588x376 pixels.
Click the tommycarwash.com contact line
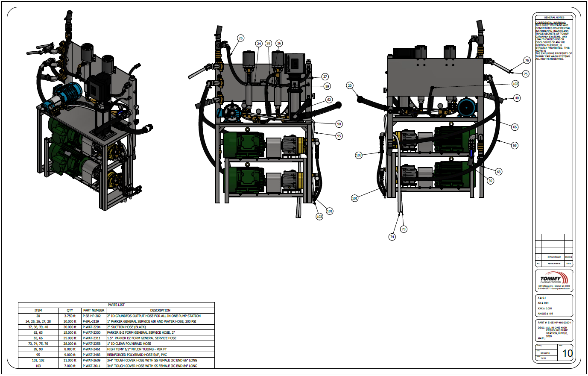click(554, 289)
